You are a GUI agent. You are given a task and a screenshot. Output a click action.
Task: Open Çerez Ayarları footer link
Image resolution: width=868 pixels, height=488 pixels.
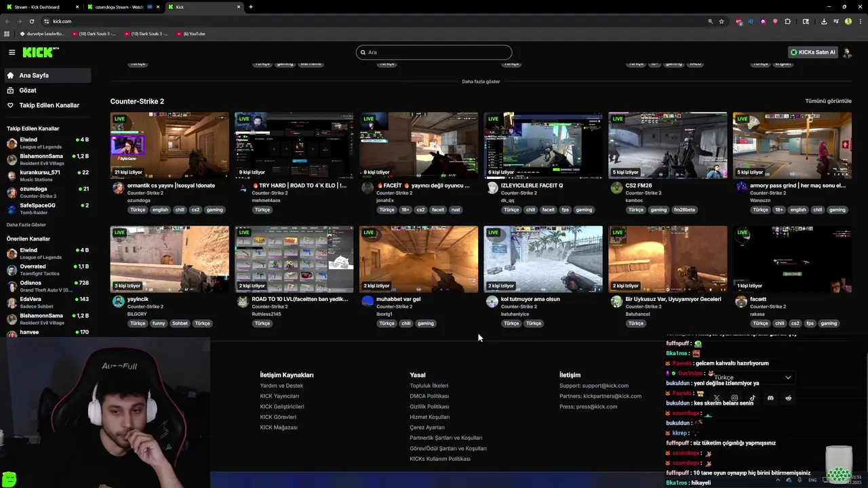427,428
